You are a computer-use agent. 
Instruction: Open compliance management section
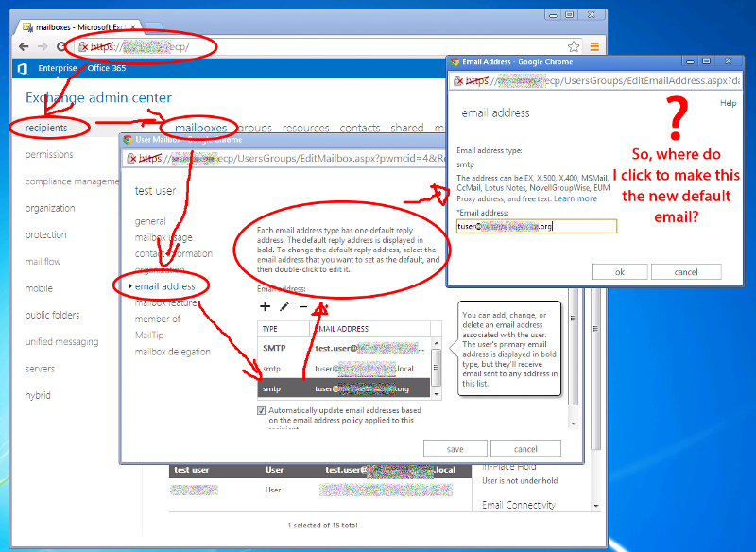[x=73, y=181]
